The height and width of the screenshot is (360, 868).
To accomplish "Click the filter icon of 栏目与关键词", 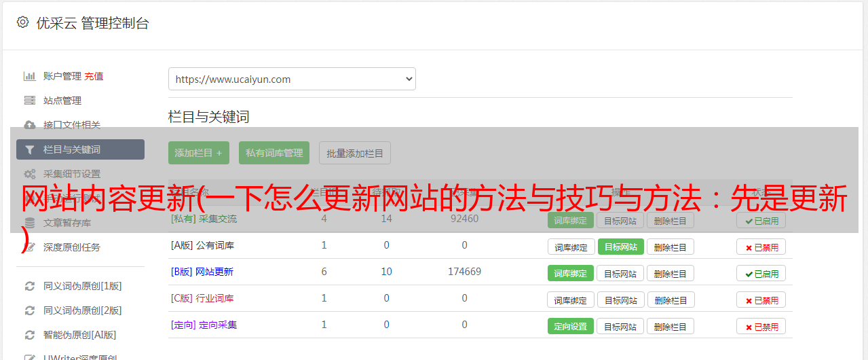I will coord(29,149).
